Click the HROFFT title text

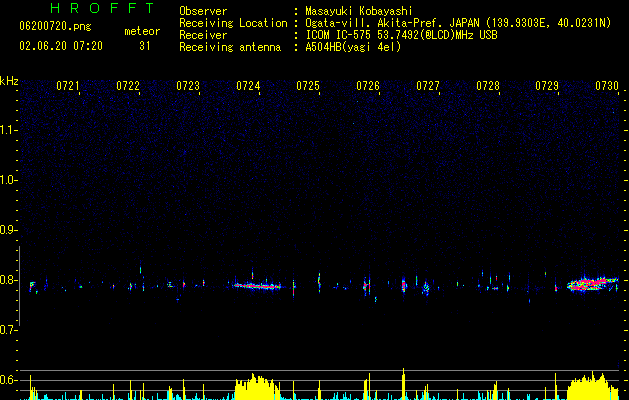pos(103,8)
